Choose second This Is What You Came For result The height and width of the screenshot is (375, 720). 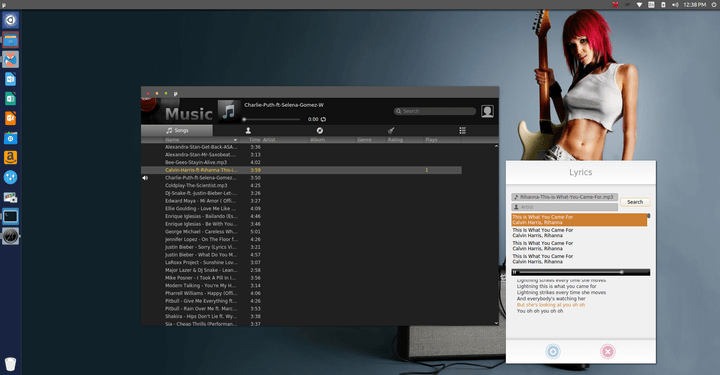[579, 233]
